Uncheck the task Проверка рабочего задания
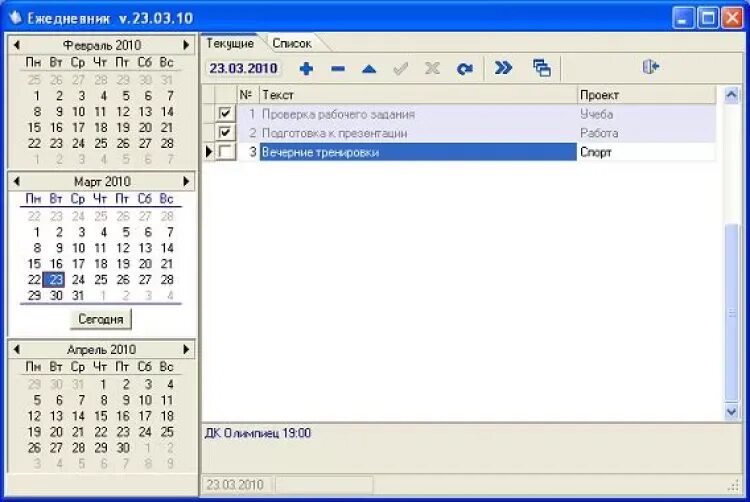Viewport: 750px width, 502px height. [x=225, y=113]
